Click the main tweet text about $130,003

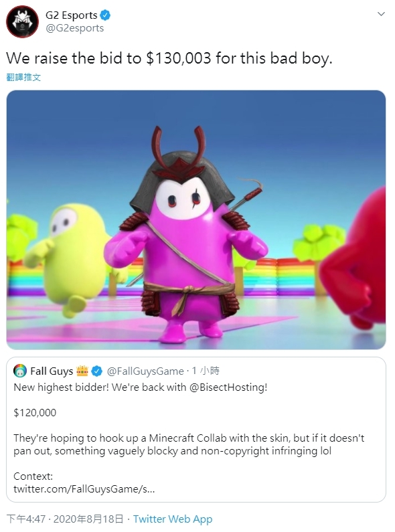[169, 58]
